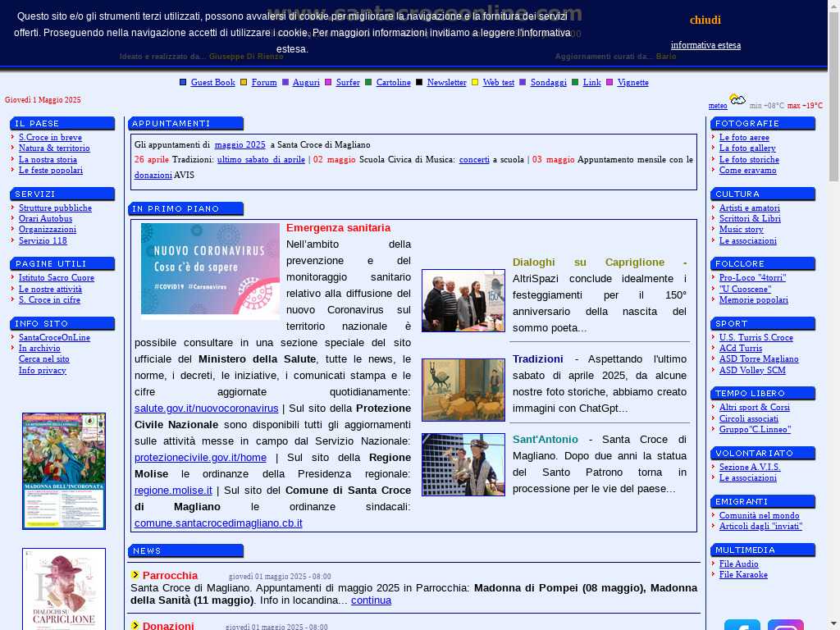
Task: Open the Dialoghi su Capriglione poster
Action: coord(64,589)
